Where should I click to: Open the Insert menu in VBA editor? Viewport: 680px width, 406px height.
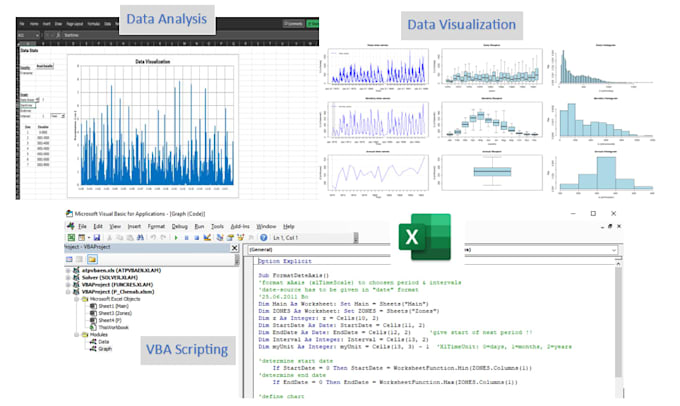pos(134,226)
